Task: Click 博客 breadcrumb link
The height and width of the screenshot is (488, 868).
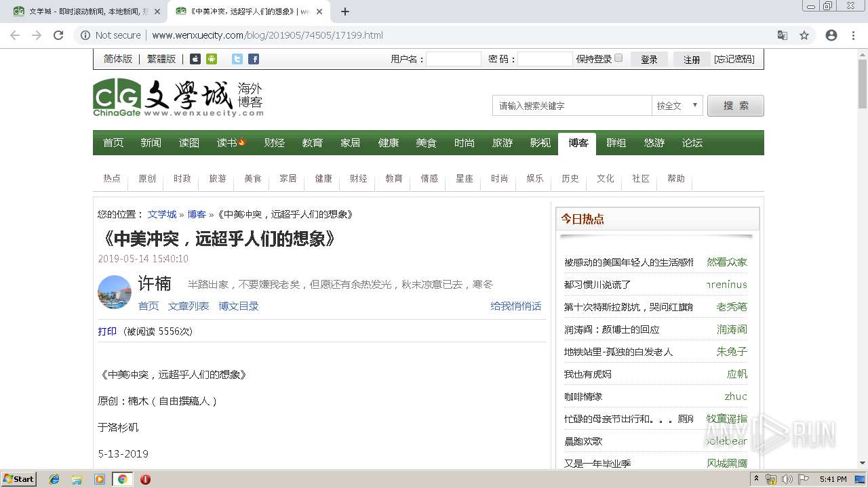Action: point(197,214)
